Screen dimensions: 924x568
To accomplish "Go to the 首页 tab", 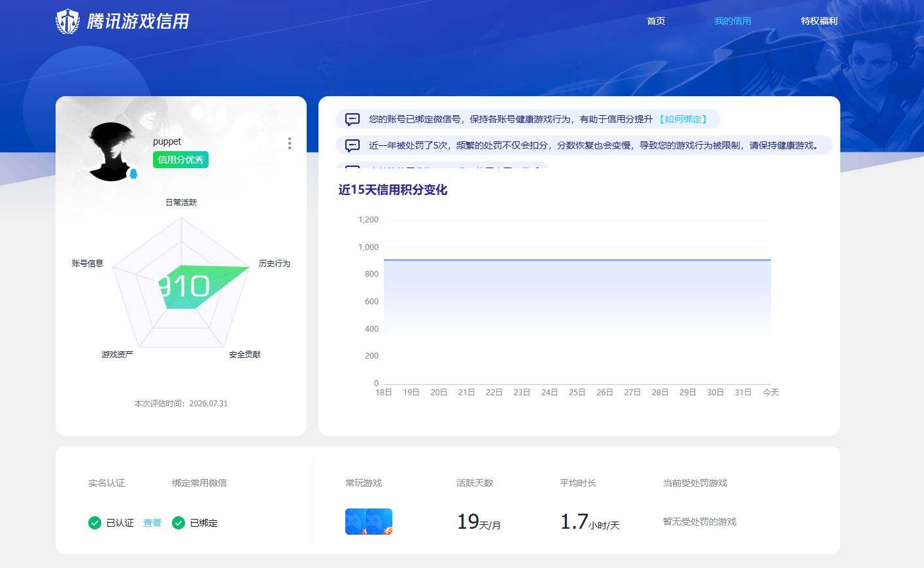I will pyautogui.click(x=656, y=21).
